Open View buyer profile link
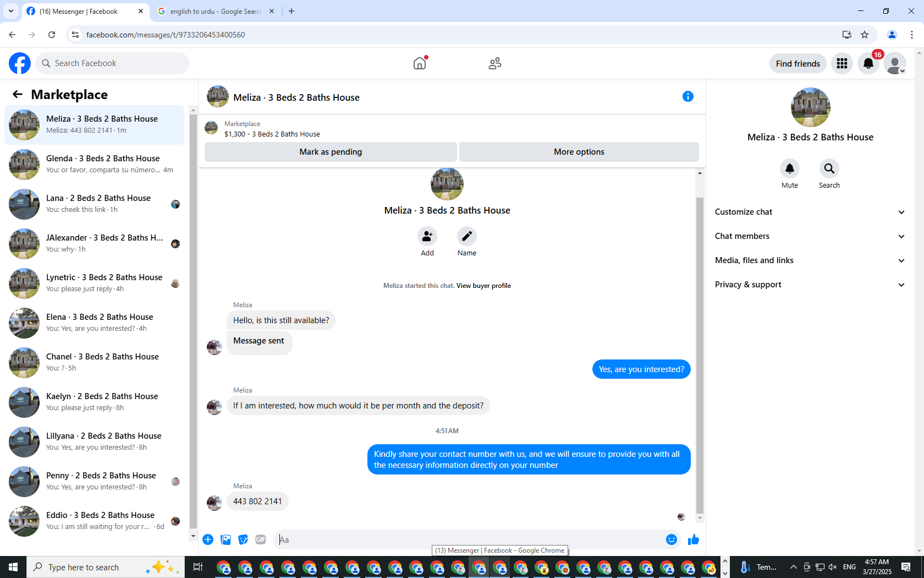This screenshot has height=578, width=924. coord(483,286)
